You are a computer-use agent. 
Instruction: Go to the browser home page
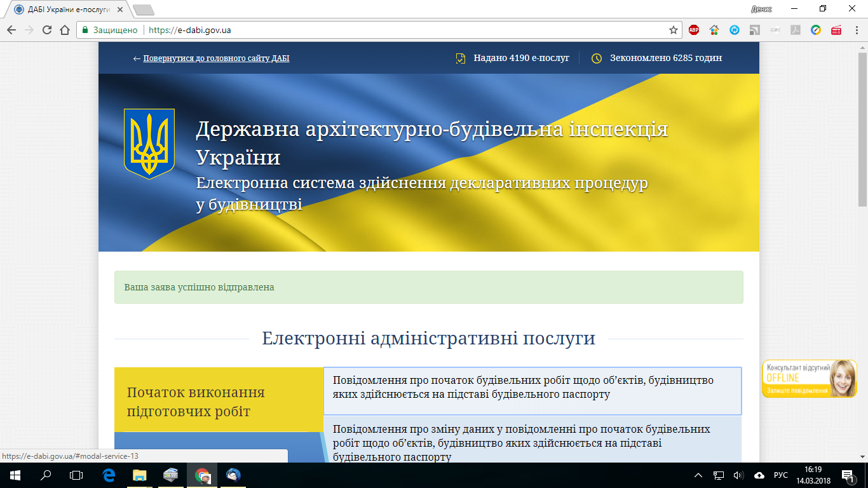tap(64, 30)
